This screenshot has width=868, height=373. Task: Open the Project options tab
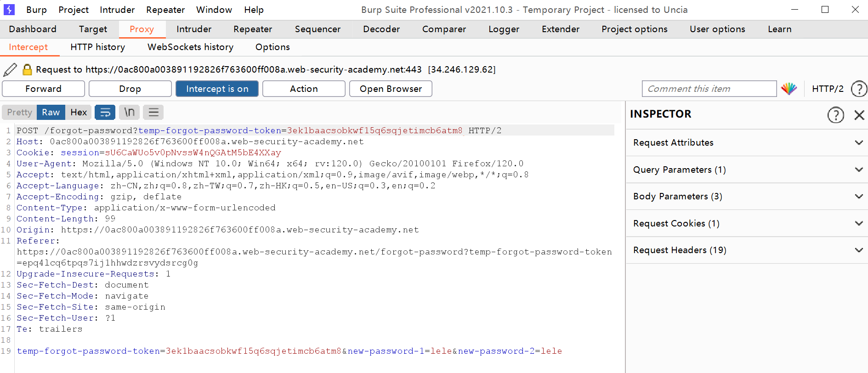coord(634,29)
